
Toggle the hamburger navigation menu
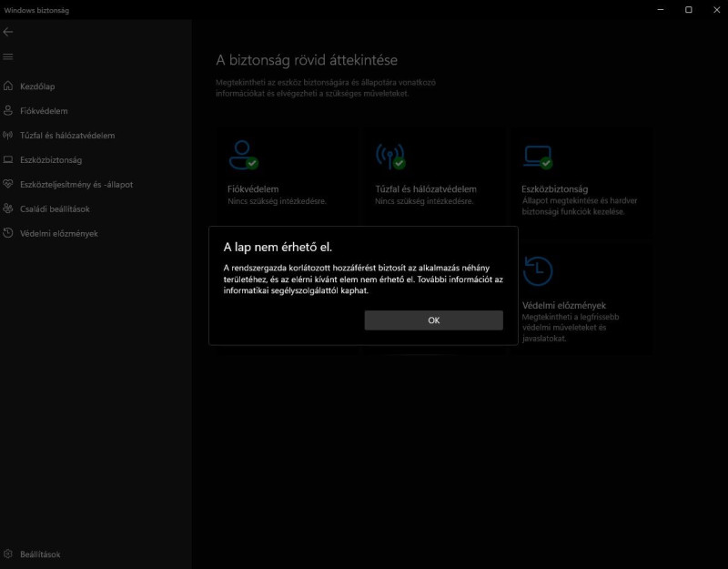tap(8, 56)
